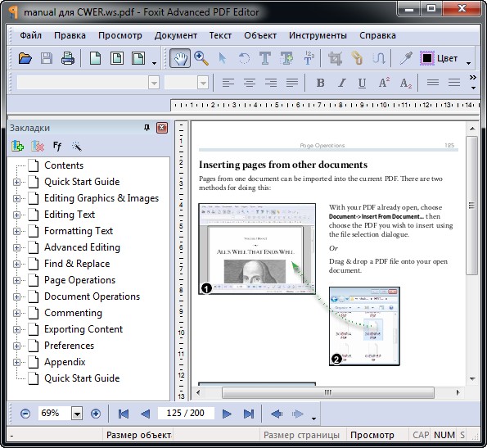
Task: Click the Rotate tool icon
Action: (x=244, y=58)
